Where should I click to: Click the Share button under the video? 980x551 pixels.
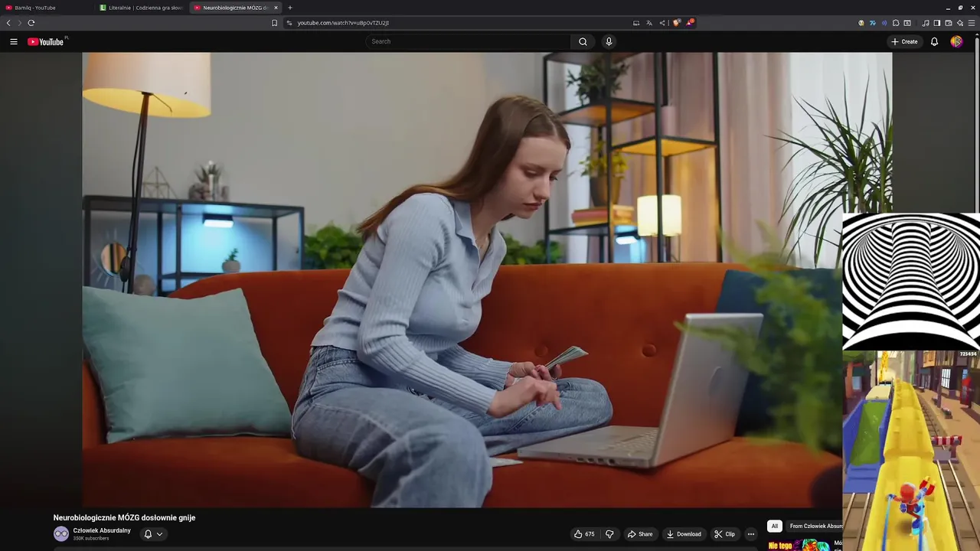(640, 534)
